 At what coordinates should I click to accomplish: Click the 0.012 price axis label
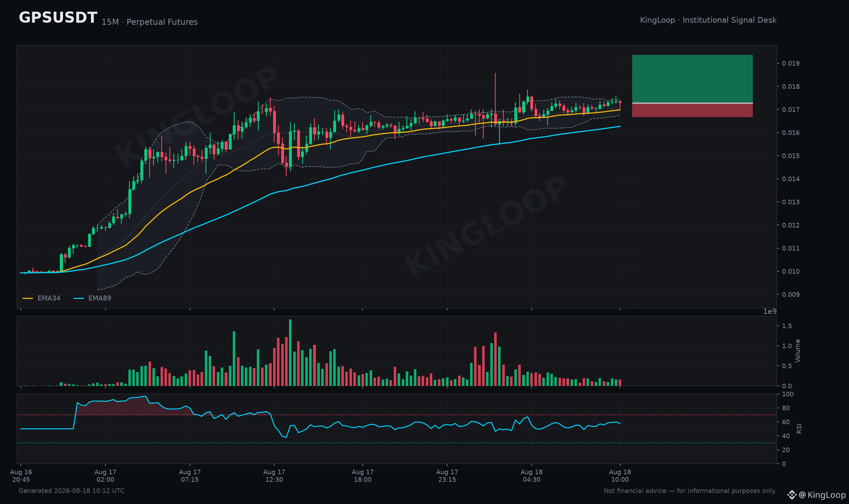point(791,225)
